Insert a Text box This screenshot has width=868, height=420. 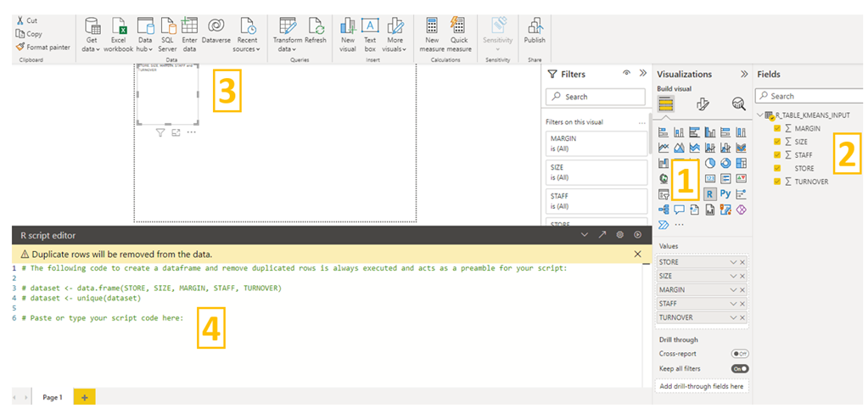point(370,34)
